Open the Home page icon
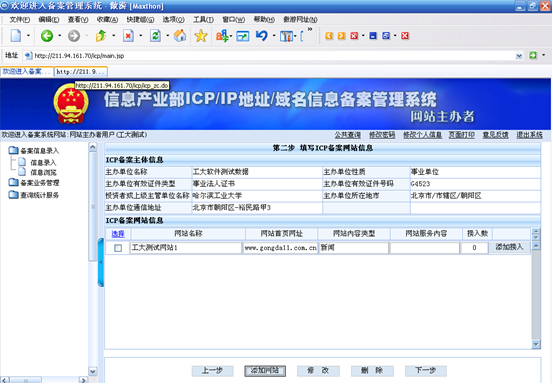 click(x=180, y=36)
